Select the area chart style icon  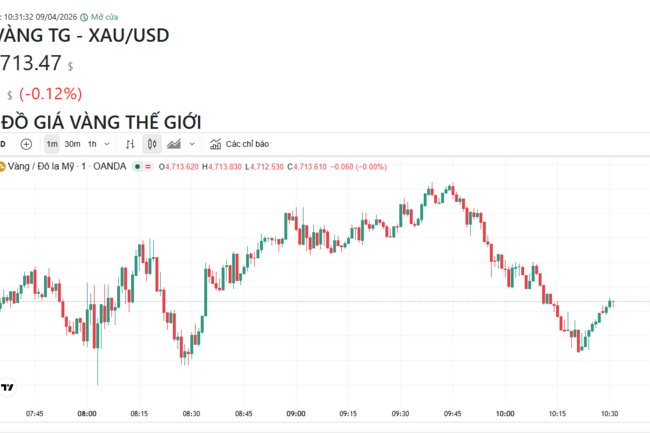[x=173, y=144]
